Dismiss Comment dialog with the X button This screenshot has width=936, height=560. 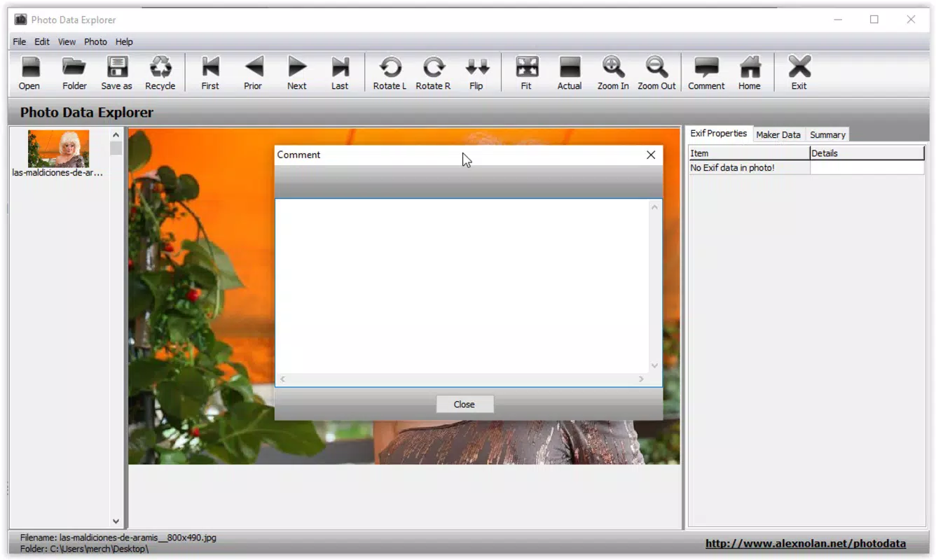[x=651, y=155]
